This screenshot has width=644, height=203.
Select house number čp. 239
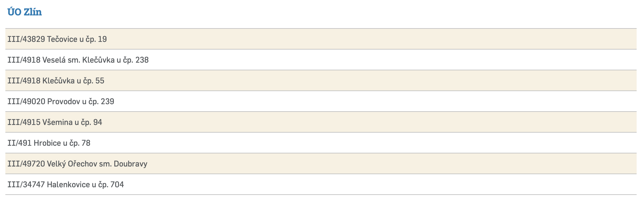tap(101, 101)
